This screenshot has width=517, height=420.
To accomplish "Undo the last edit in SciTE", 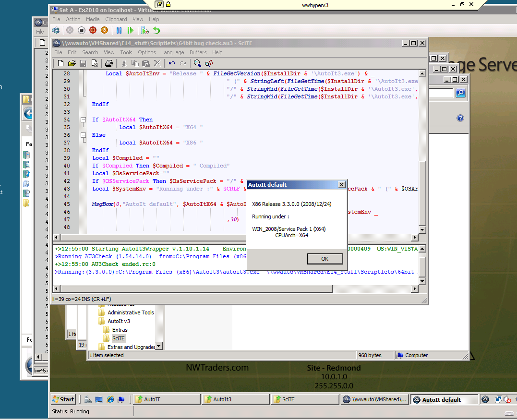I will [172, 63].
